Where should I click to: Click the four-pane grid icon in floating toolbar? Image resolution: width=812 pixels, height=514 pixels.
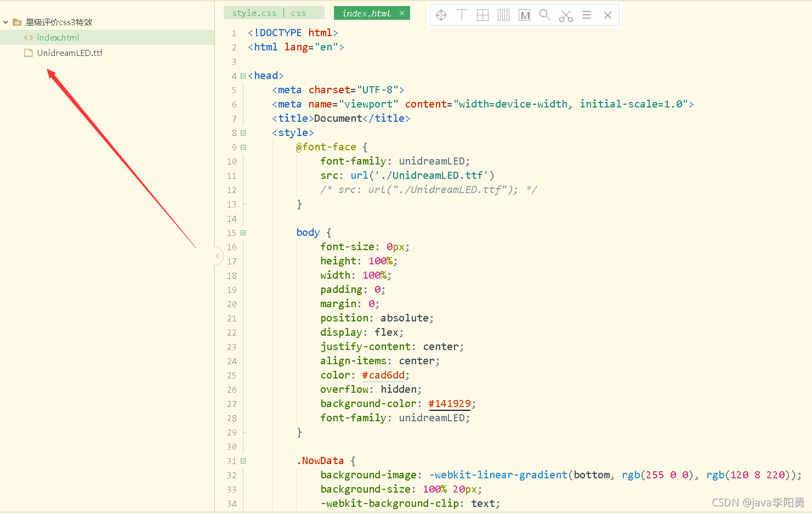click(482, 15)
